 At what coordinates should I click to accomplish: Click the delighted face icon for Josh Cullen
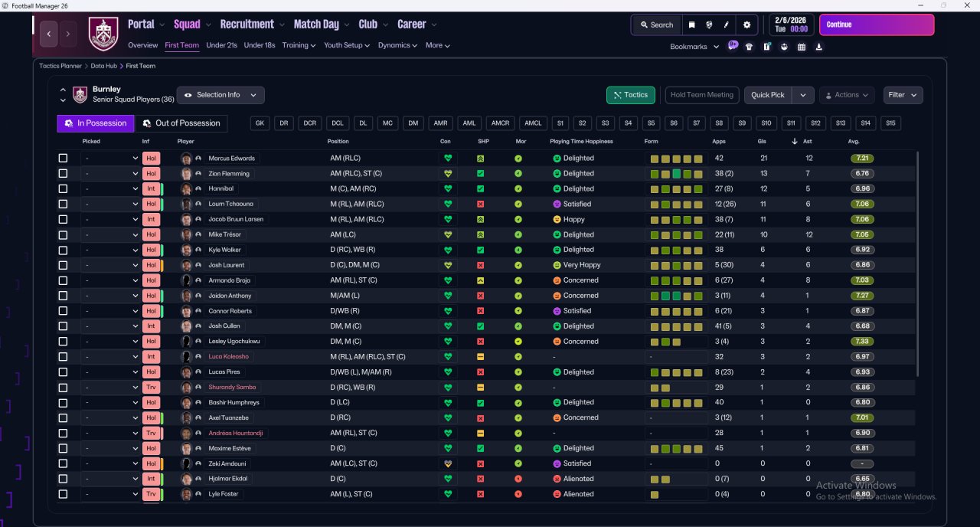coord(557,326)
